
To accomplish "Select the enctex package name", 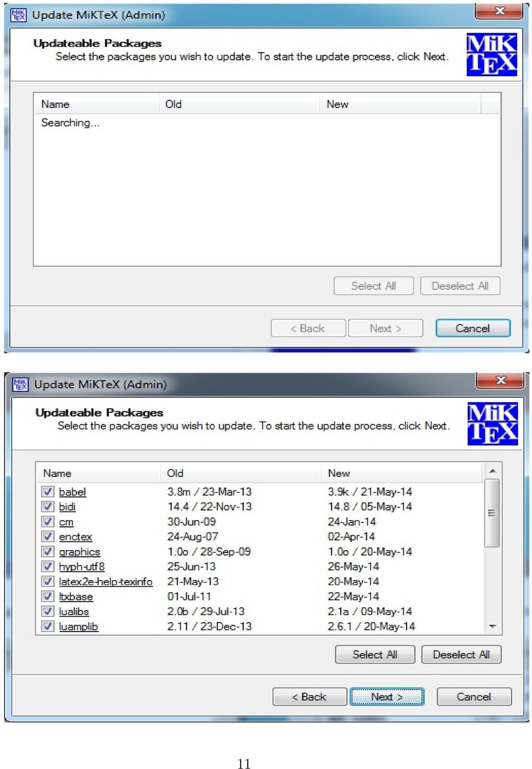I will click(x=75, y=536).
